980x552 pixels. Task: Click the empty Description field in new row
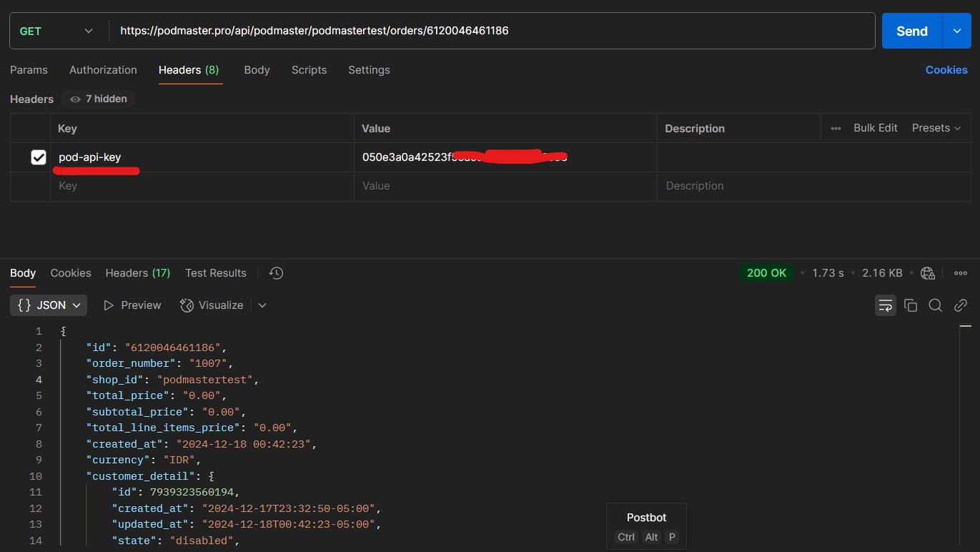[814, 186]
